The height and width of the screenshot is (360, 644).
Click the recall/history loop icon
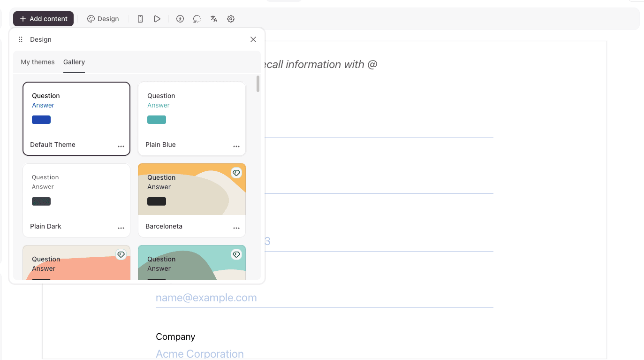click(197, 19)
